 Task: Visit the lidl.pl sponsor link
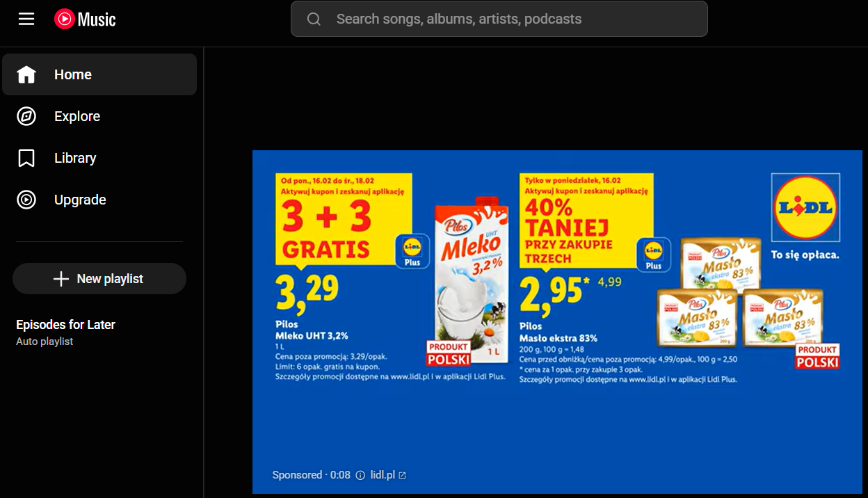[382, 475]
